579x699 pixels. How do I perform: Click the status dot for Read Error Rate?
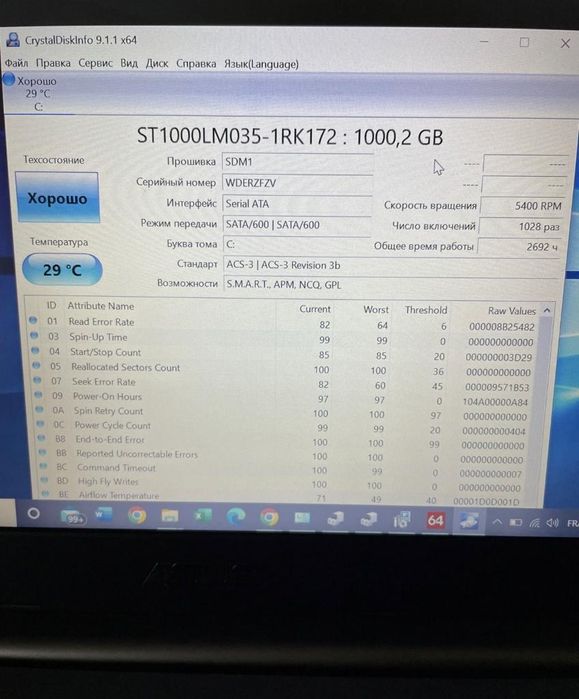coord(33,320)
